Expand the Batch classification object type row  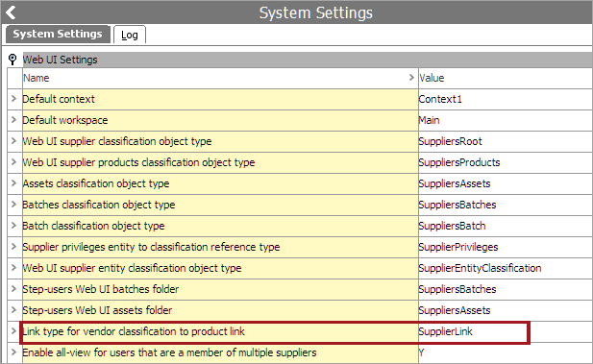14,226
